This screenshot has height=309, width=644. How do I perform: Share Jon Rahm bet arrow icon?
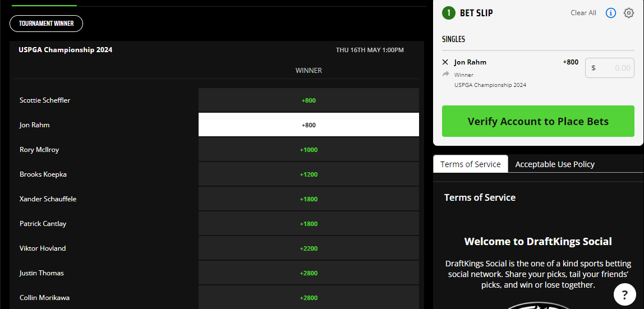[445, 74]
